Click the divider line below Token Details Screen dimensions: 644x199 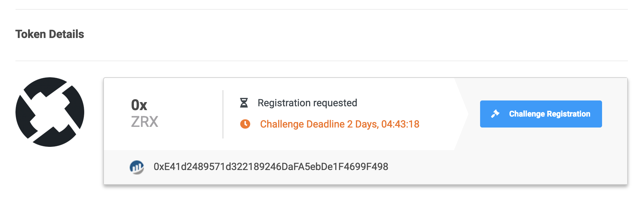(321, 61)
